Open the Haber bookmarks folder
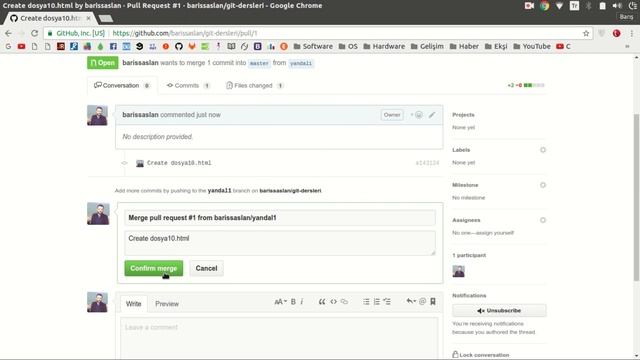 click(464, 47)
